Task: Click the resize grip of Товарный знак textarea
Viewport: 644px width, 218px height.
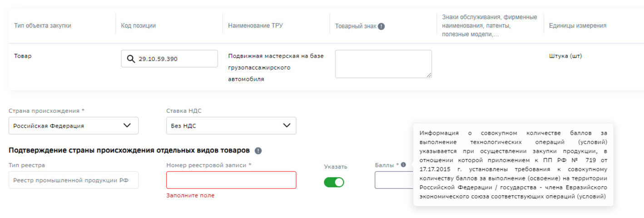Action: pyautogui.click(x=428, y=75)
